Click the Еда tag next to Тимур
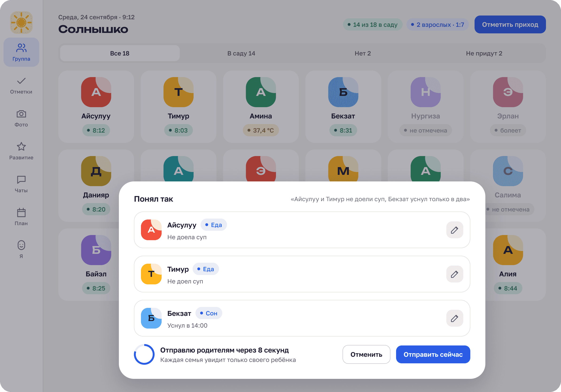Viewport: 561px width, 392px height. [x=206, y=269]
